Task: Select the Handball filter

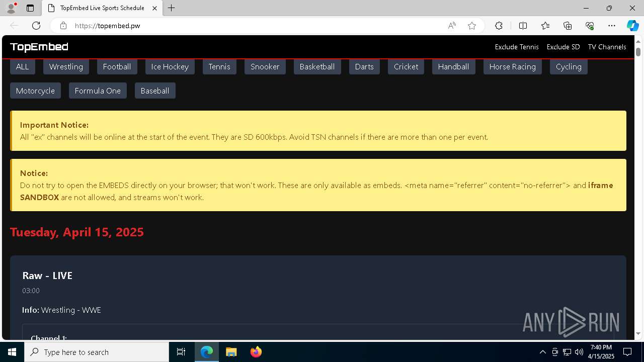Action: [453, 66]
